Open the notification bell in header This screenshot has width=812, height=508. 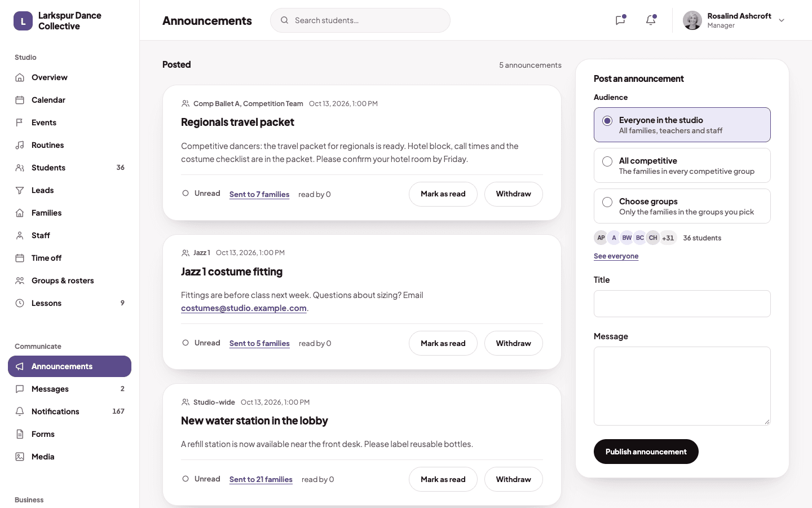tap(651, 20)
